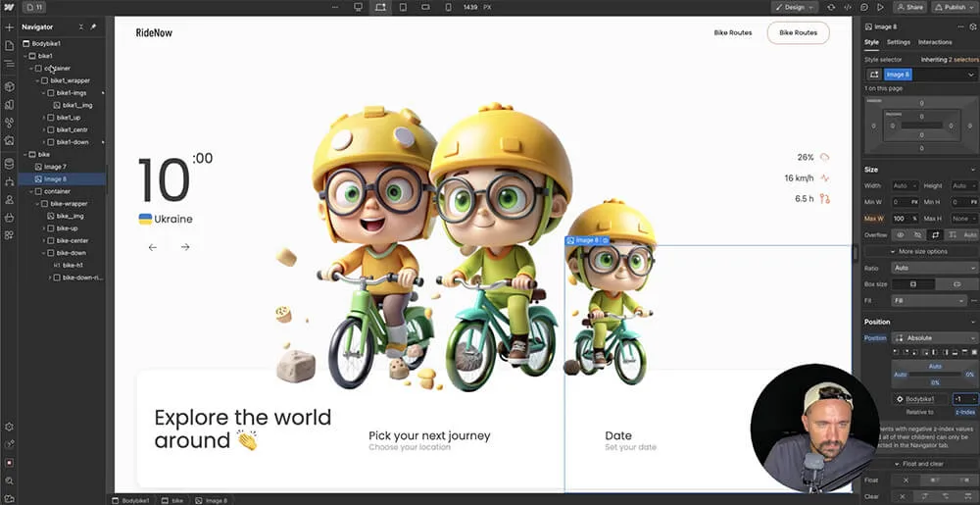
Task: Open the CMS database icon
Action: click(9, 164)
